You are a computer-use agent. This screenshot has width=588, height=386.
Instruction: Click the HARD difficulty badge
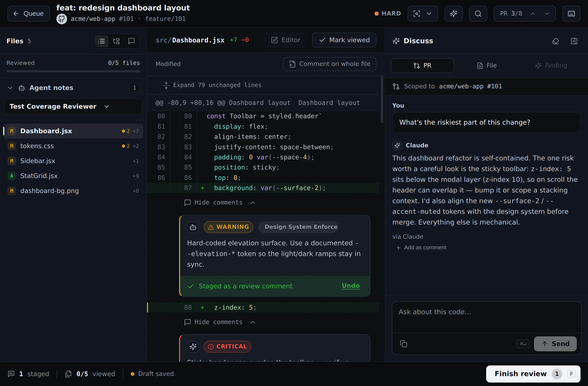tap(388, 14)
